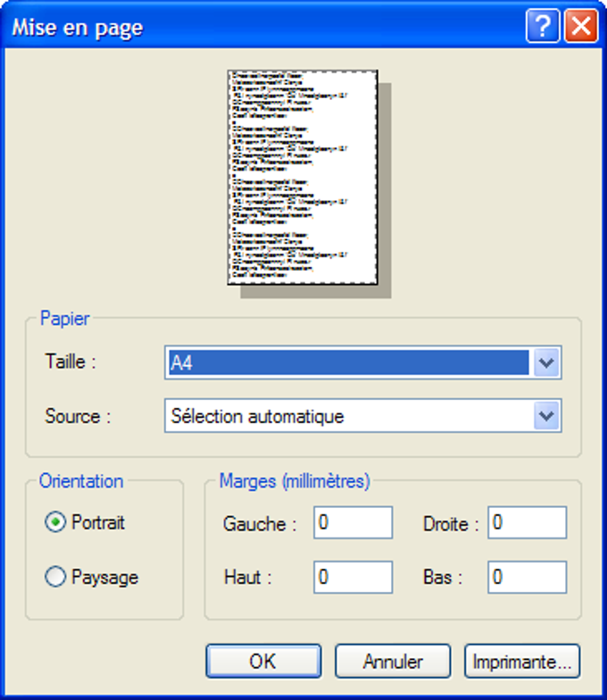Screen dimensions: 607x700
Task: Click the Orientation group title
Action: tap(81, 481)
